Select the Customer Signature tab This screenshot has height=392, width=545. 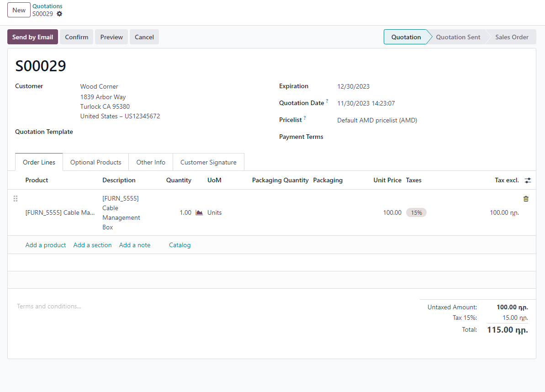tap(208, 162)
